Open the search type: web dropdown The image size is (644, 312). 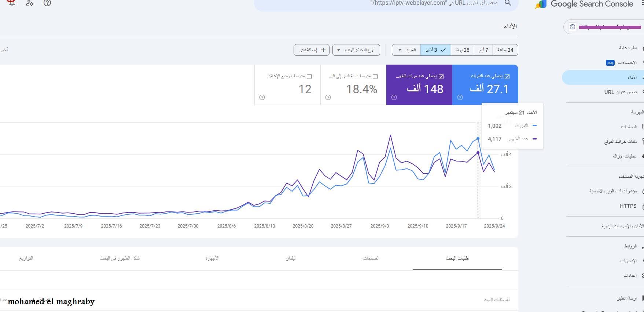tap(356, 50)
